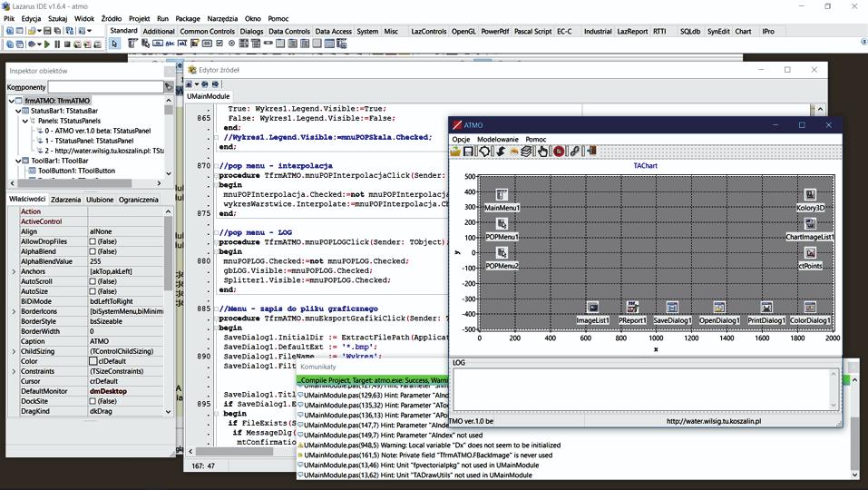Click the green Compile Project success message
The width and height of the screenshot is (868, 490).
[x=375, y=380]
